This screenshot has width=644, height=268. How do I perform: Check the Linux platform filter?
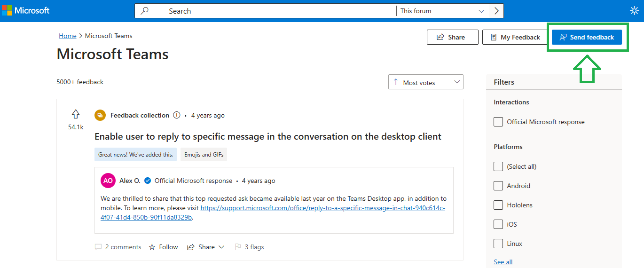click(498, 244)
